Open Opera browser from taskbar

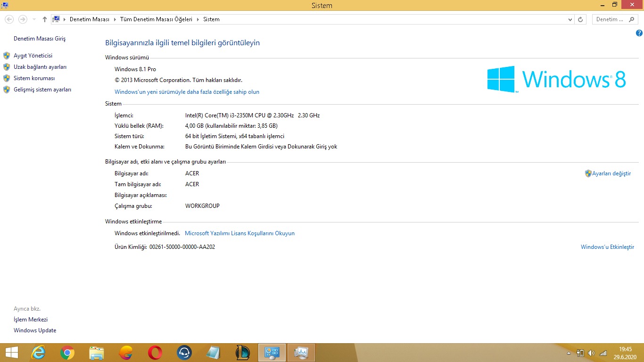point(155,353)
